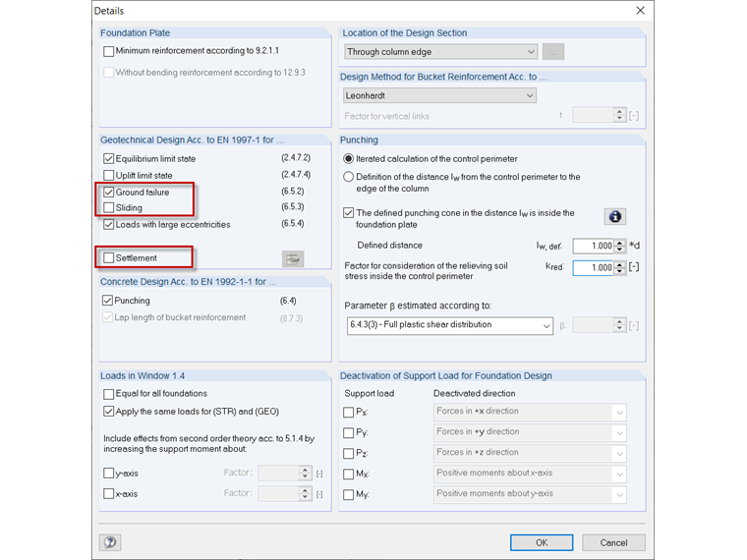Toggle the Settlement checkbox
Screen dimensions: 747x560
[x=109, y=258]
